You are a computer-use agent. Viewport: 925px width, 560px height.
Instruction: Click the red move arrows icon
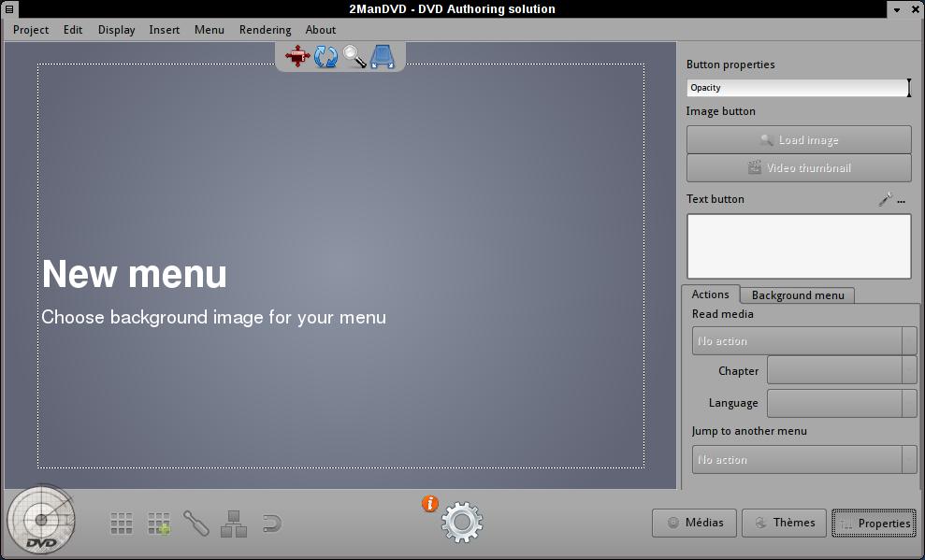click(297, 57)
